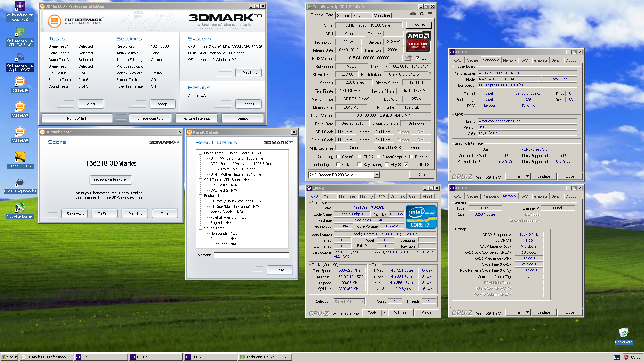Image resolution: width=644 pixels, height=362 pixels.
Task: Toggle the CUDA checkbox
Action: click(x=360, y=157)
